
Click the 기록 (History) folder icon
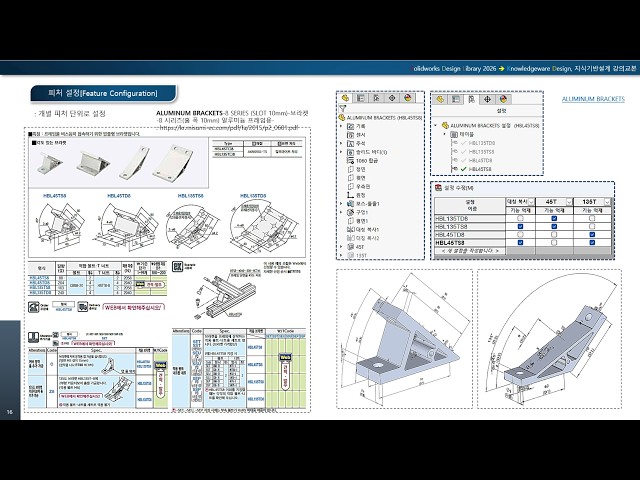click(x=350, y=127)
